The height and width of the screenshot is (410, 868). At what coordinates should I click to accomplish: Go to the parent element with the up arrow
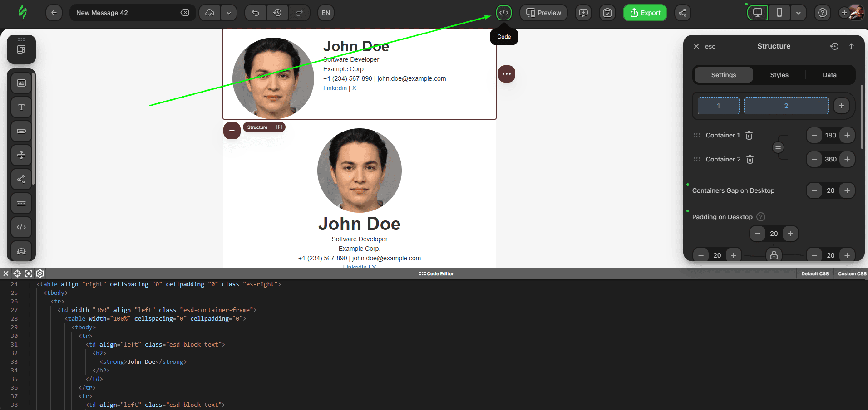[x=851, y=46]
